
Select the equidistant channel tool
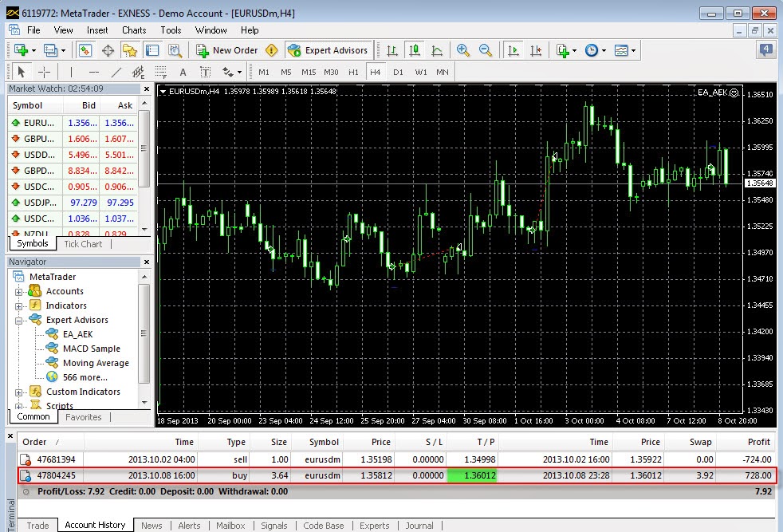138,73
